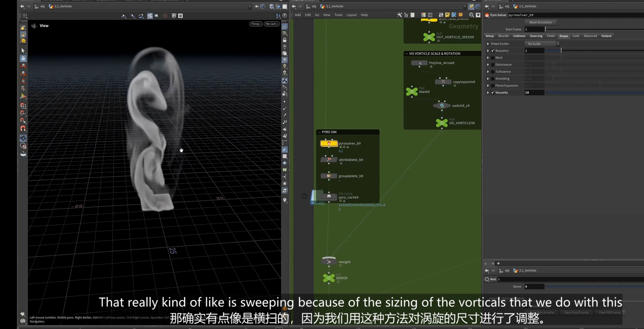Enable the Disturbance checkbox
The height and width of the screenshot is (329, 644).
tap(493, 65)
